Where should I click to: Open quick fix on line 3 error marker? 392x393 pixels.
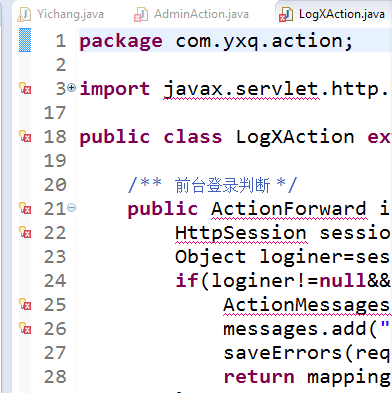tap(25, 88)
